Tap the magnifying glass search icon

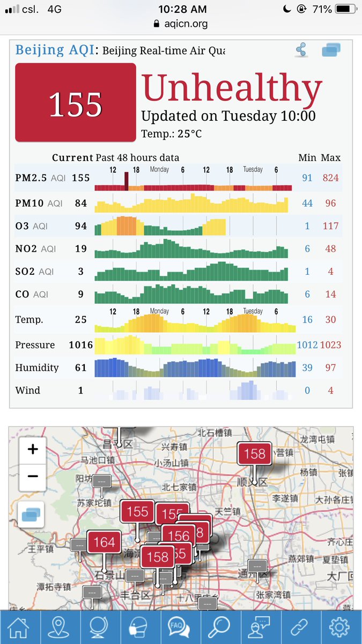pos(220,627)
